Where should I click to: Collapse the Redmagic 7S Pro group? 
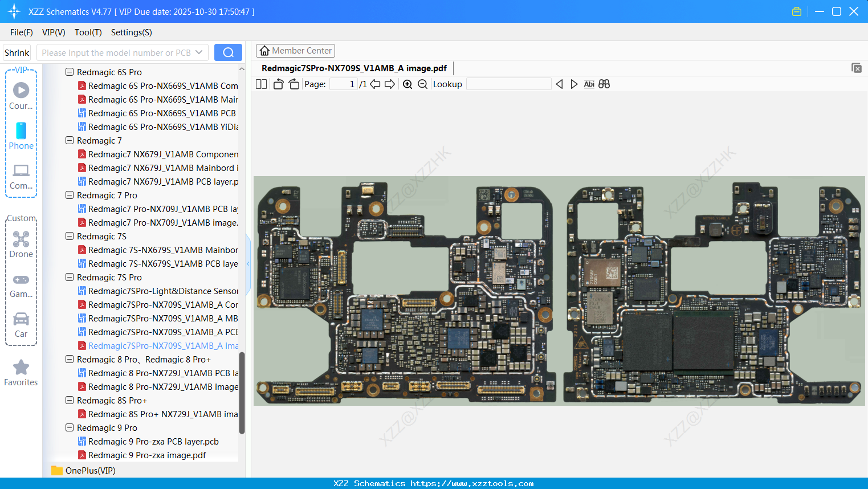point(69,277)
